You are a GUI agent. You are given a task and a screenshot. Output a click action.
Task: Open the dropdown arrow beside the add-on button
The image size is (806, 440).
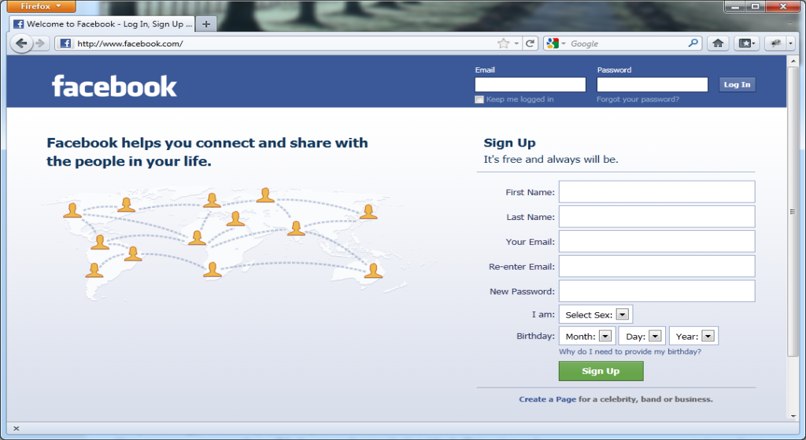click(791, 44)
